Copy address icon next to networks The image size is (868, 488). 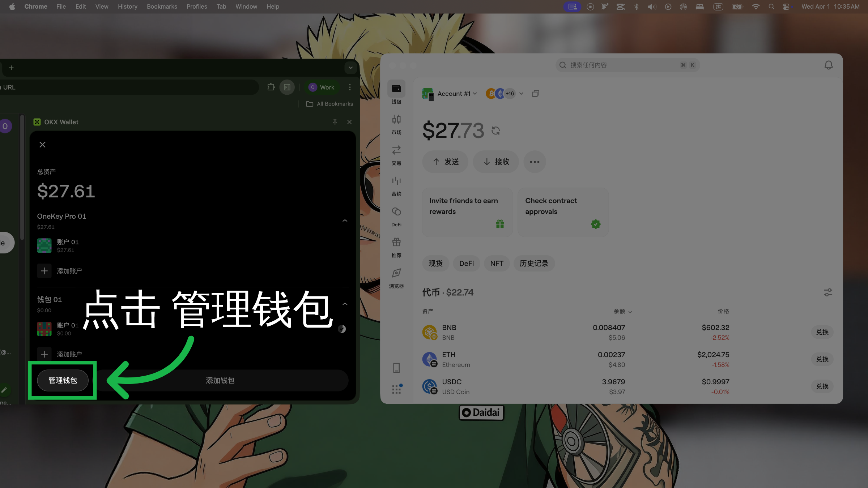(536, 94)
